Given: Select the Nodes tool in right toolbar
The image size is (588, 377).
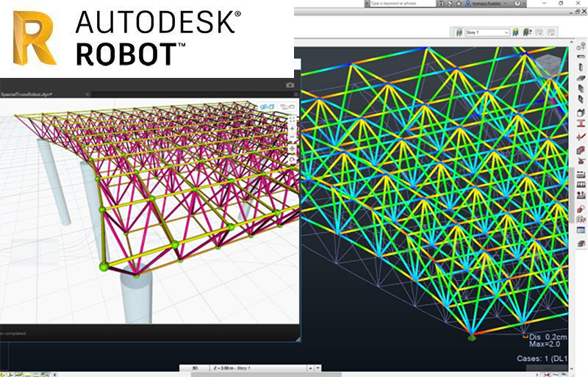Looking at the screenshot, I should (581, 47).
